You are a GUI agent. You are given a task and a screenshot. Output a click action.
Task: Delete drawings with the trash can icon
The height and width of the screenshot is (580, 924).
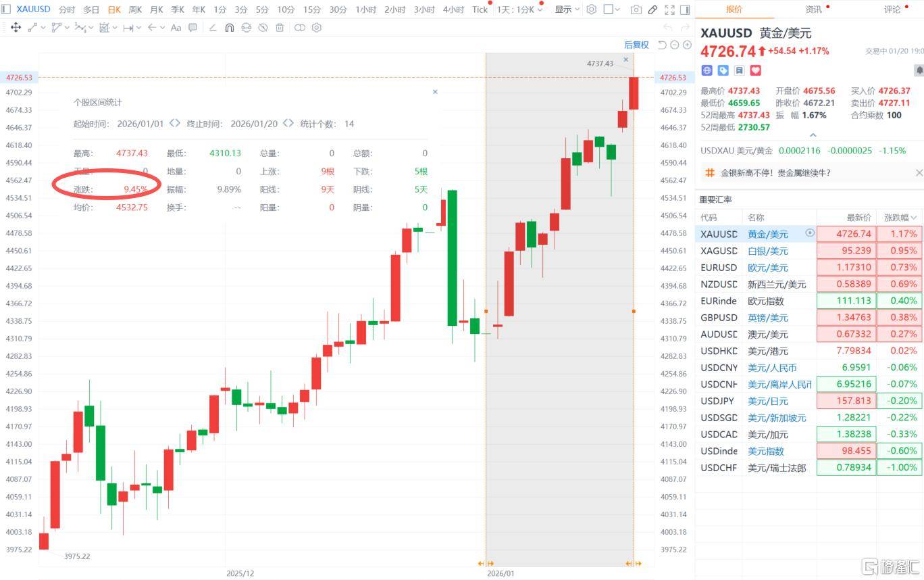(280, 28)
